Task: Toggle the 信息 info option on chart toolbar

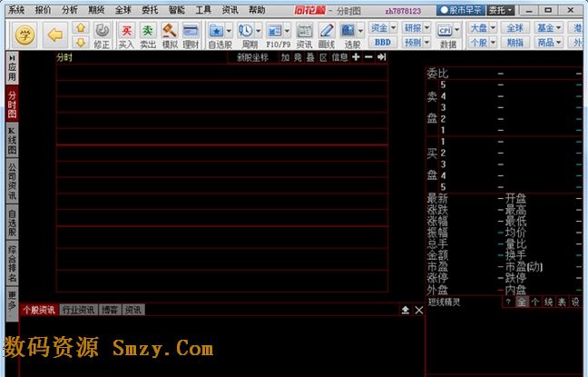Action: (339, 57)
